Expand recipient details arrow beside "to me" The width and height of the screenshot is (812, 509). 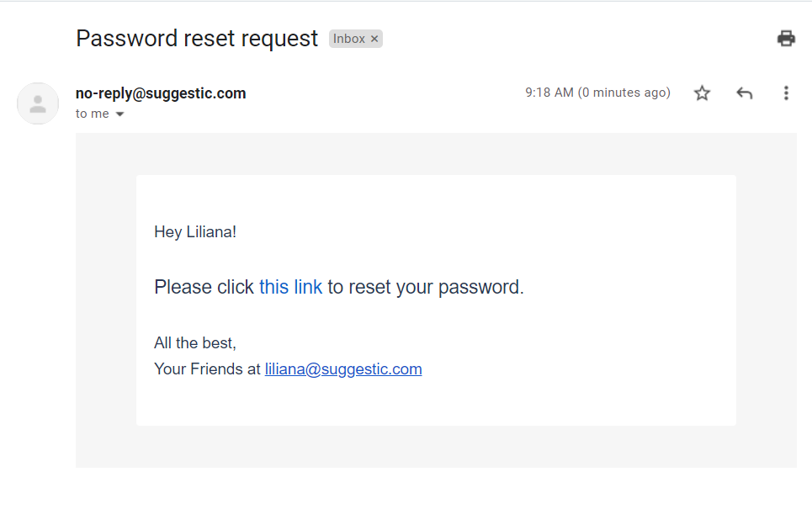pyautogui.click(x=119, y=114)
